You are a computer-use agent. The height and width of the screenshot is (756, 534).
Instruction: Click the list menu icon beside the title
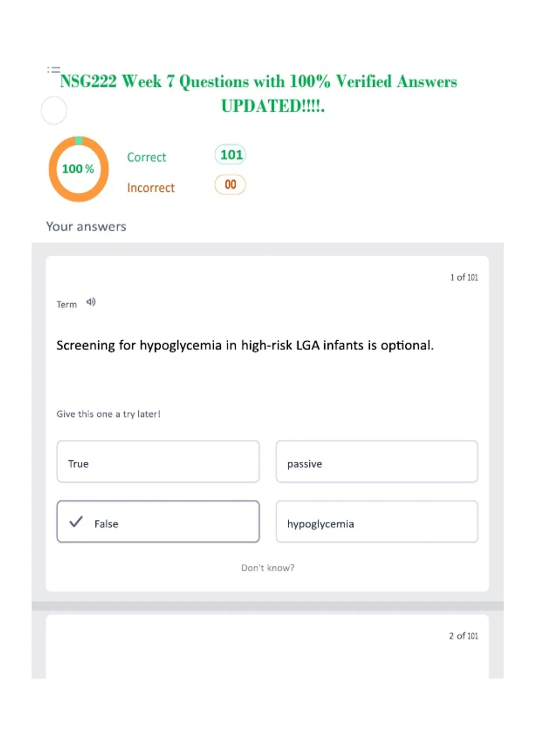coord(53,69)
